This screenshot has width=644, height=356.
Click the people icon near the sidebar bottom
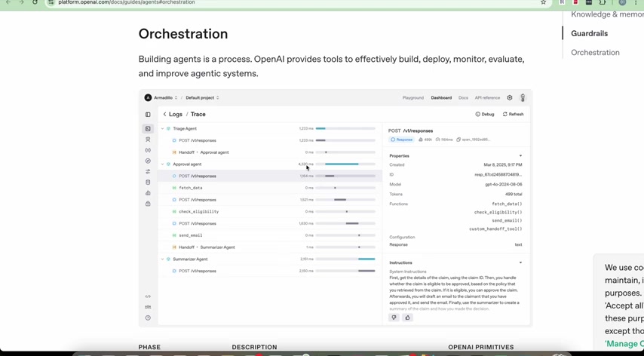(x=148, y=307)
